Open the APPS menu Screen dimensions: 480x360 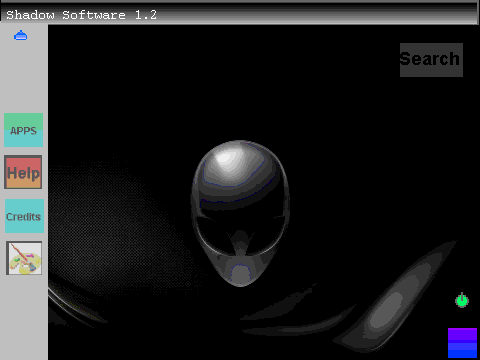pos(23,130)
